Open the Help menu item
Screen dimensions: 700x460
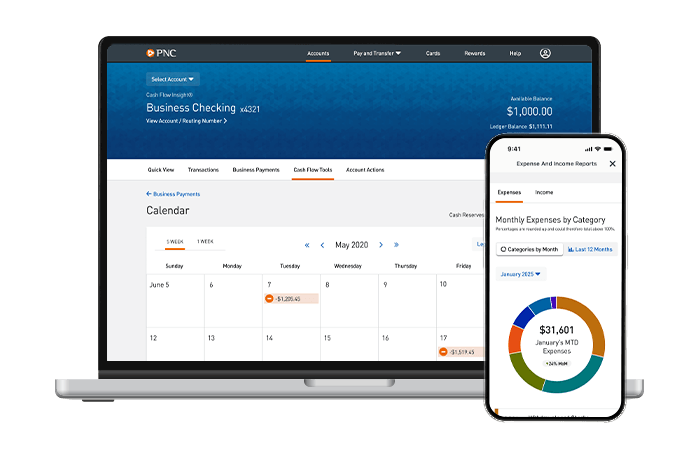click(x=515, y=53)
